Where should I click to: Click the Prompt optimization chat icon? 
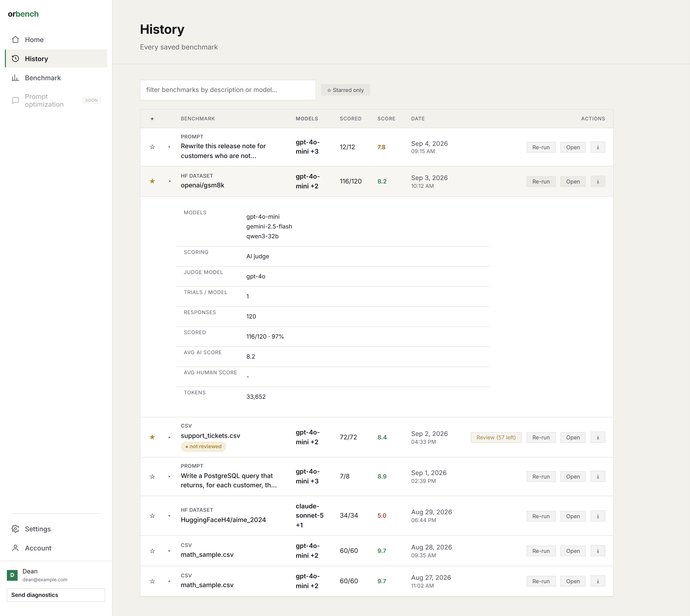click(x=15, y=101)
